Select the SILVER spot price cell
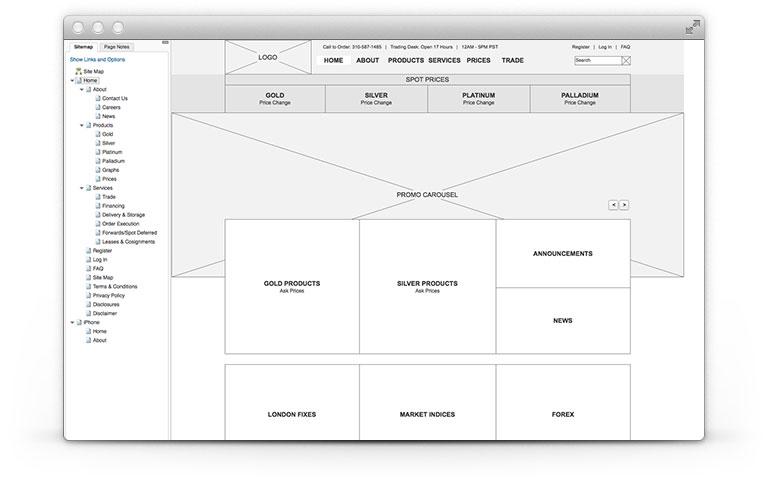 (x=376, y=99)
